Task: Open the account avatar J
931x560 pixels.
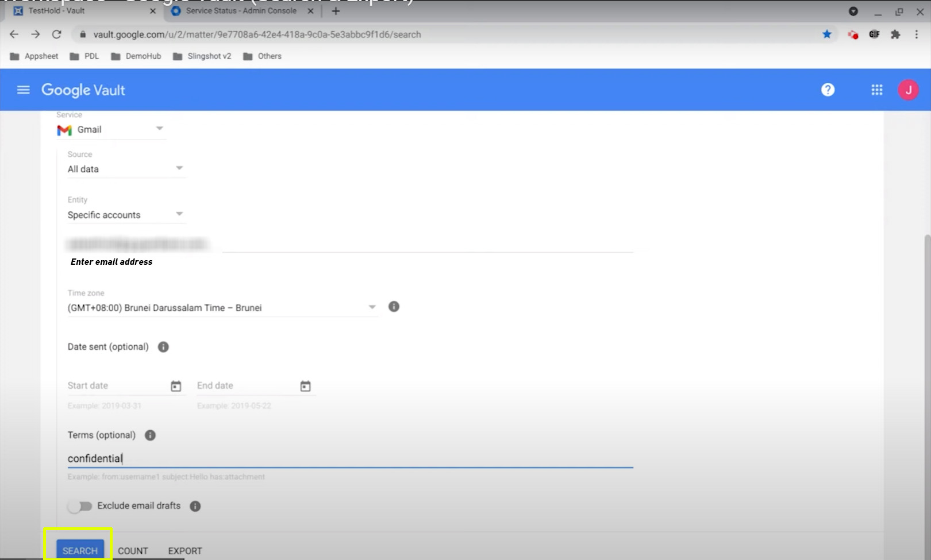Action: click(x=908, y=90)
